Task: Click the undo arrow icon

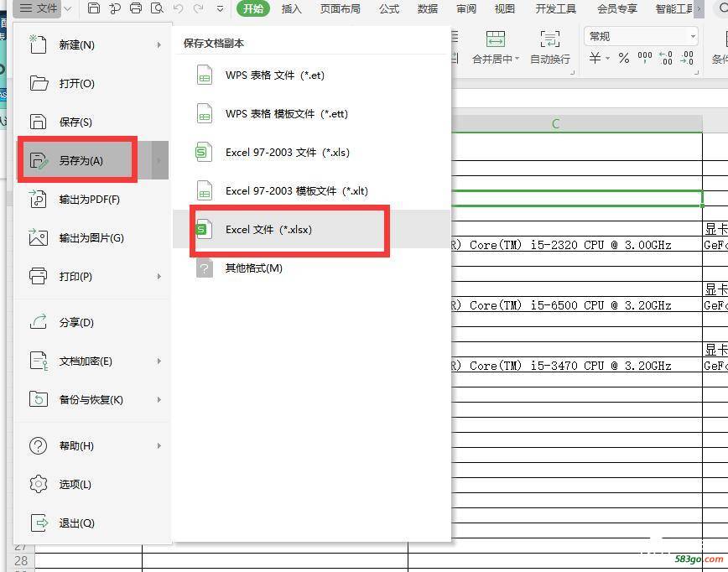Action: coord(178,8)
